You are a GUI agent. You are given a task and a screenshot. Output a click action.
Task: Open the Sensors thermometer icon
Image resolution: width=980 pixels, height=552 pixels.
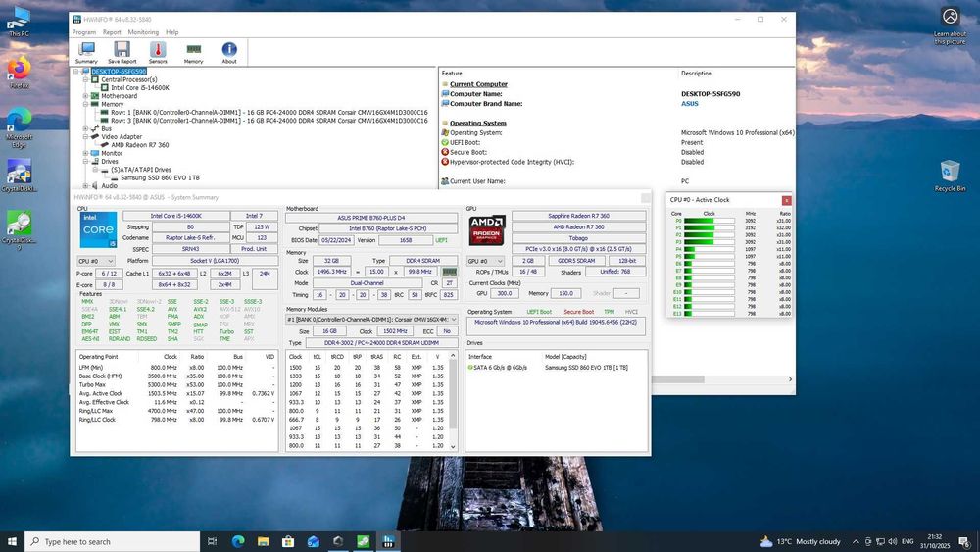pos(158,53)
